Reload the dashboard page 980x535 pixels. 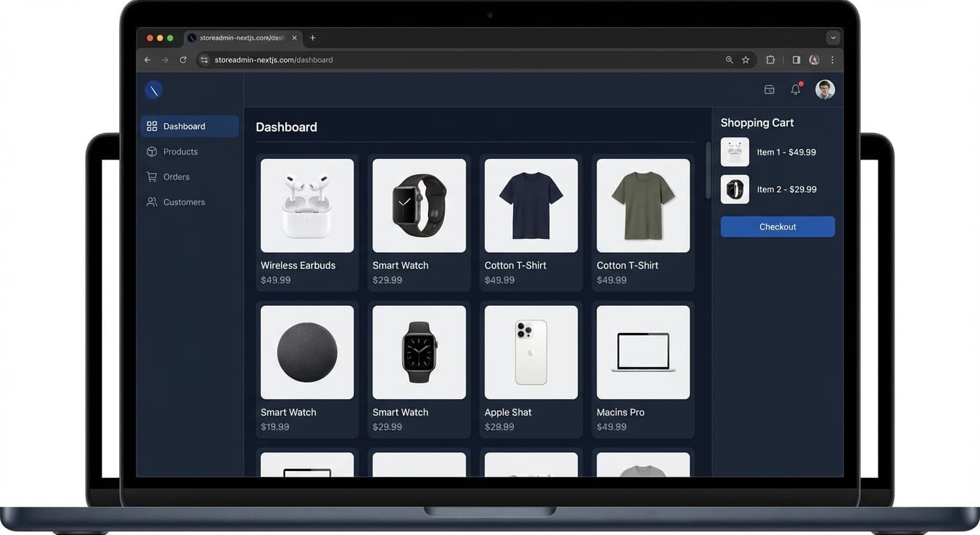tap(183, 60)
